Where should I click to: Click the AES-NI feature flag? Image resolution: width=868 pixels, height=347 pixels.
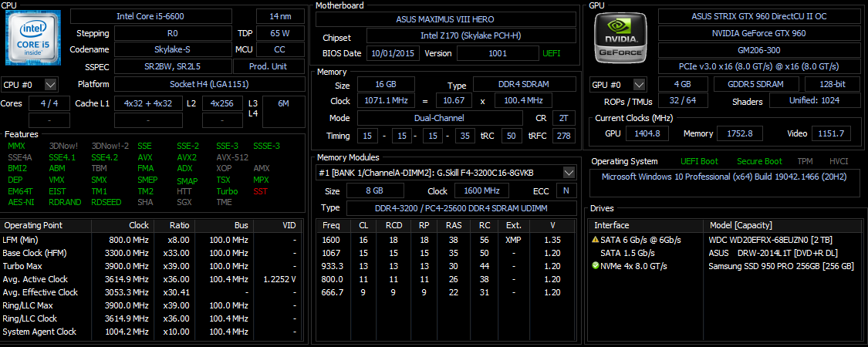point(21,202)
